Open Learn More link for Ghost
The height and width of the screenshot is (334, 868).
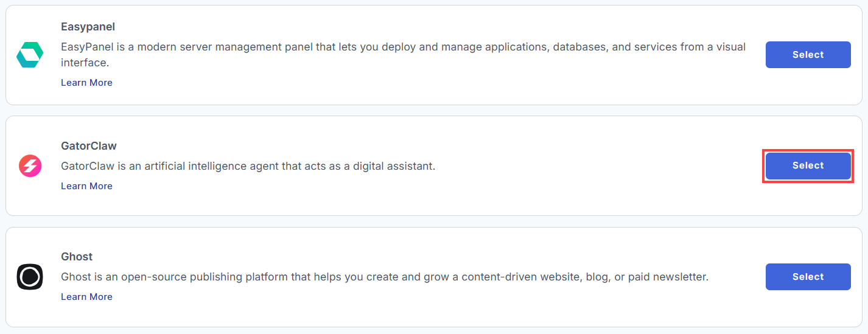pyautogui.click(x=86, y=297)
